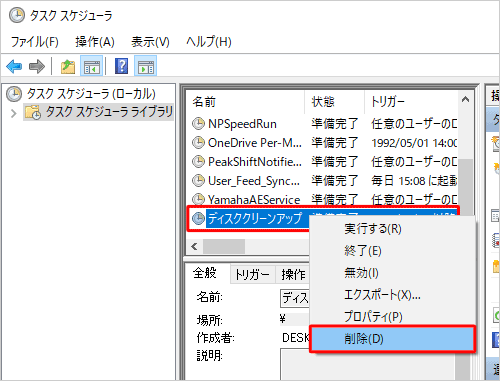
Task: Open the ヘルプ(H) menu
Action: (x=209, y=42)
